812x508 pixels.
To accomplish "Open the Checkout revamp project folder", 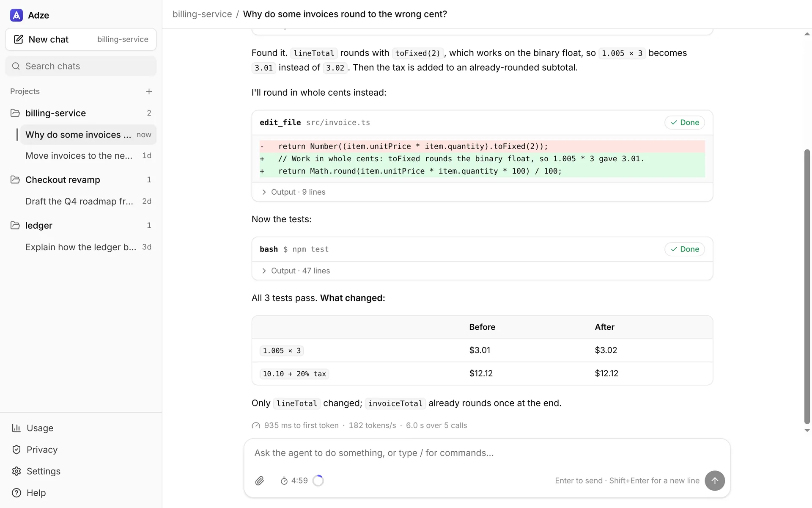I will coord(81,179).
